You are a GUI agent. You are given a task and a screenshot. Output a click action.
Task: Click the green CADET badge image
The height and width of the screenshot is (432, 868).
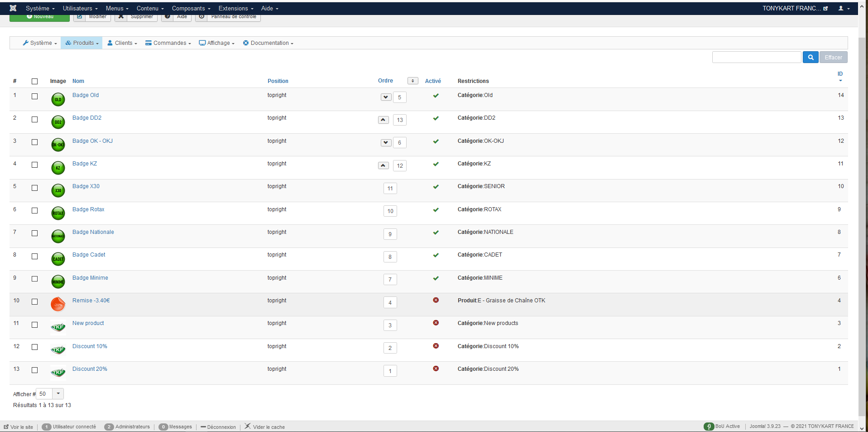[x=58, y=259]
